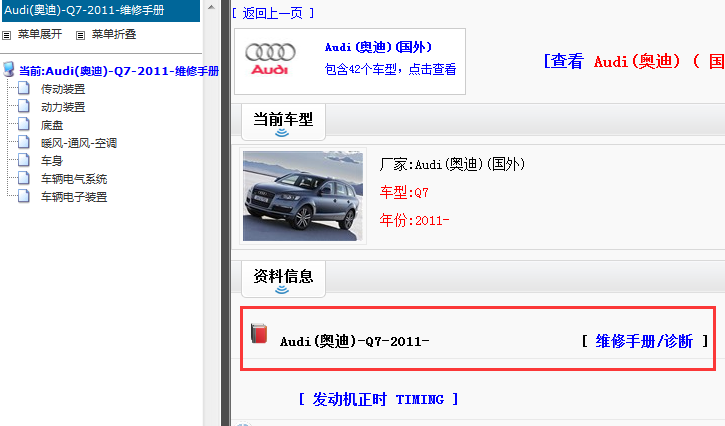Select the 动力装置 tree item
Viewport: 725px width, 426px height.
click(x=63, y=107)
